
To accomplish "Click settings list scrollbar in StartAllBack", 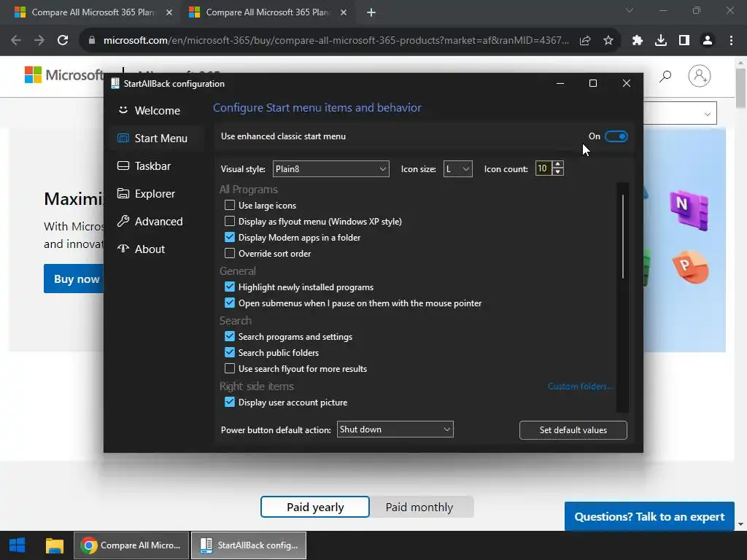I will (623, 236).
